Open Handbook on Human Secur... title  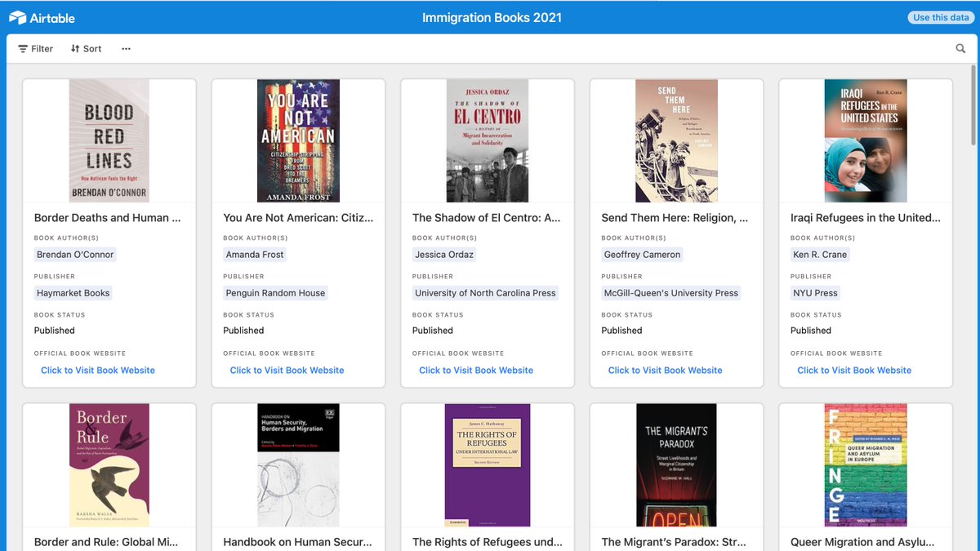point(297,542)
